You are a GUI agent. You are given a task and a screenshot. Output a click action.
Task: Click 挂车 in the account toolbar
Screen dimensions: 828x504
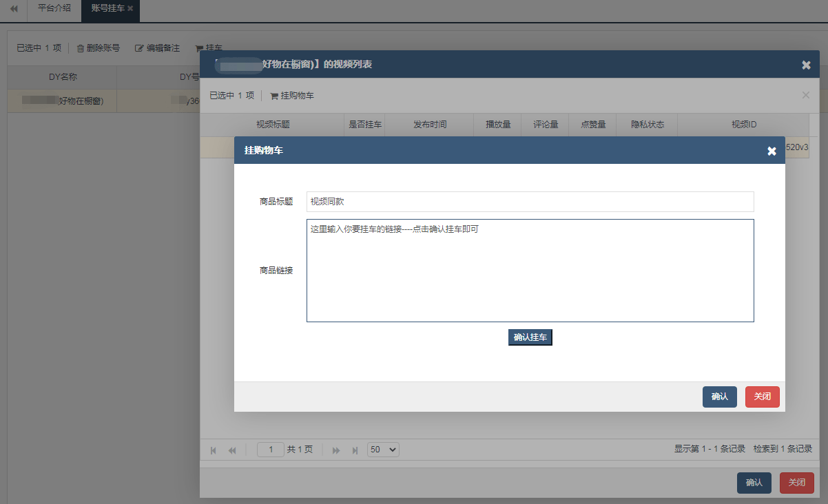coord(209,48)
